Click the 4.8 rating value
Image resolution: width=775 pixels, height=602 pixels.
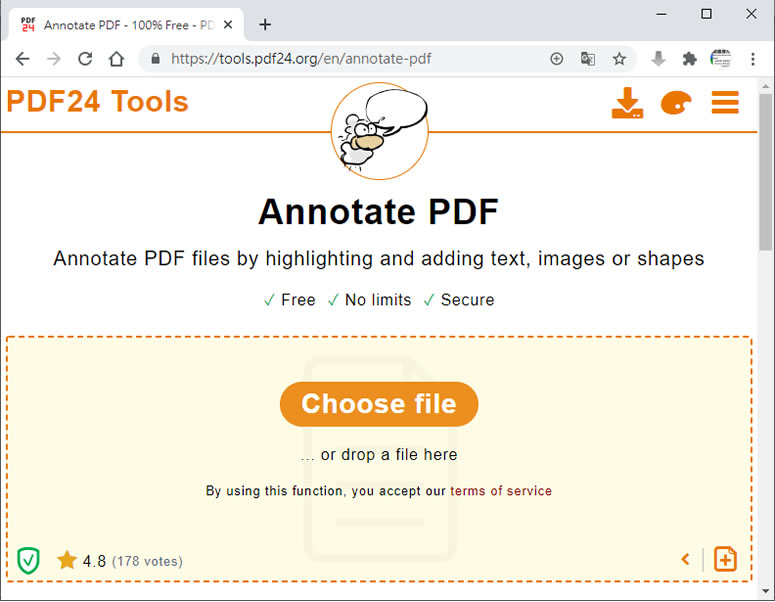[94, 561]
